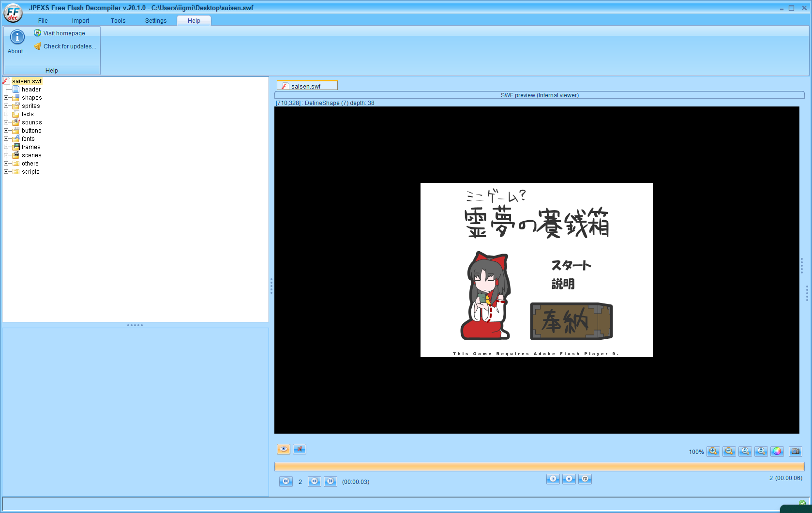Click the header document icon
The height and width of the screenshot is (513, 812).
[16, 89]
